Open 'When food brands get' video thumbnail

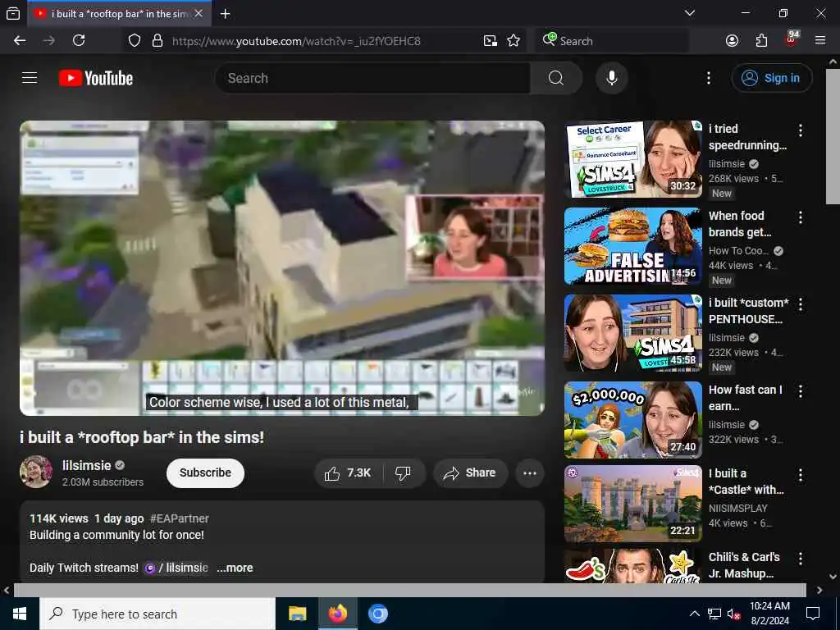(632, 246)
